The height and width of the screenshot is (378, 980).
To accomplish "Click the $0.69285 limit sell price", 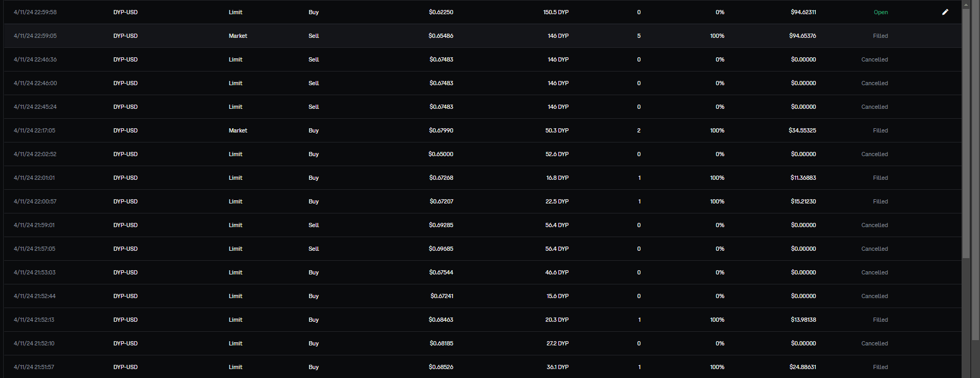I will [x=441, y=225].
